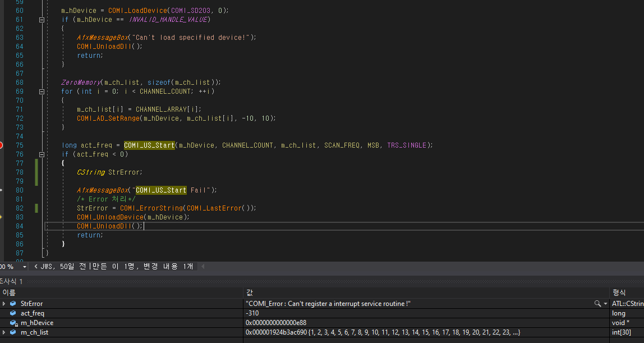Screen dimensions: 644x343
Task: Click 'return;' on line 85
Action: click(x=90, y=235)
